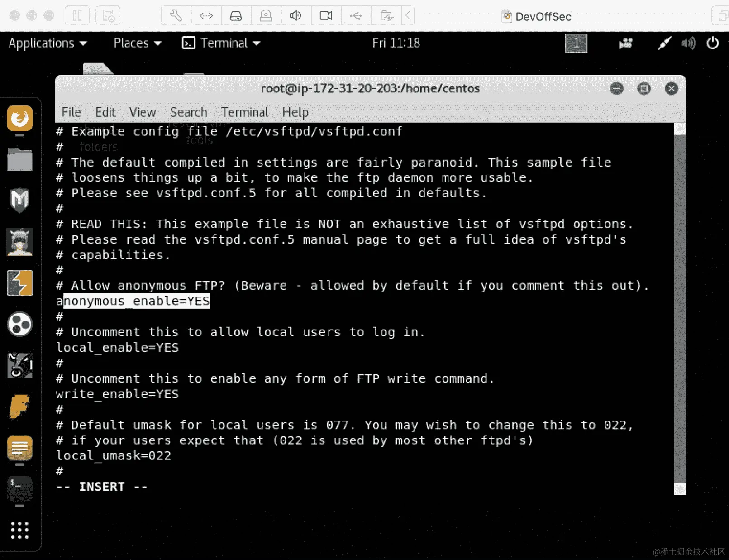Open the terminal icon in dock
The image size is (729, 560).
(x=19, y=488)
